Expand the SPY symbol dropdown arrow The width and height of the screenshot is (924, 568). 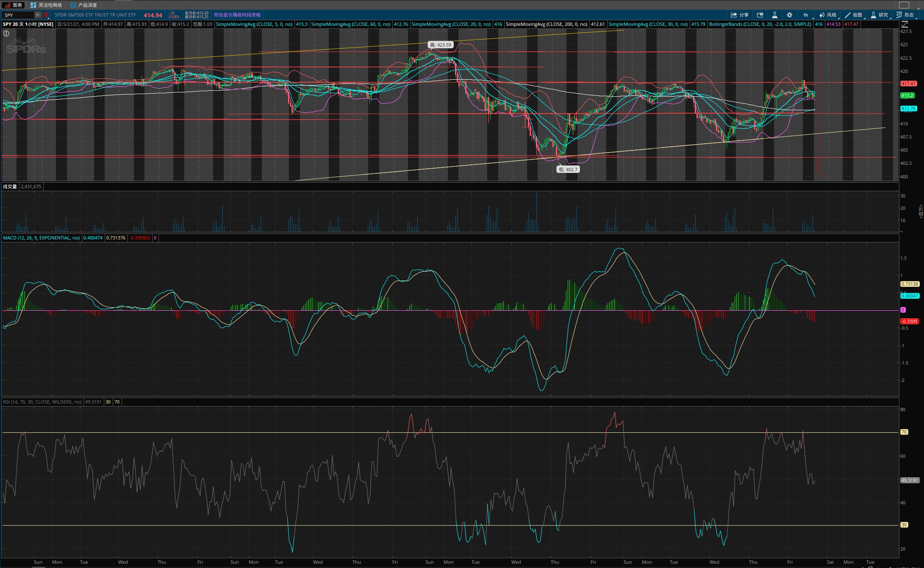coord(37,15)
